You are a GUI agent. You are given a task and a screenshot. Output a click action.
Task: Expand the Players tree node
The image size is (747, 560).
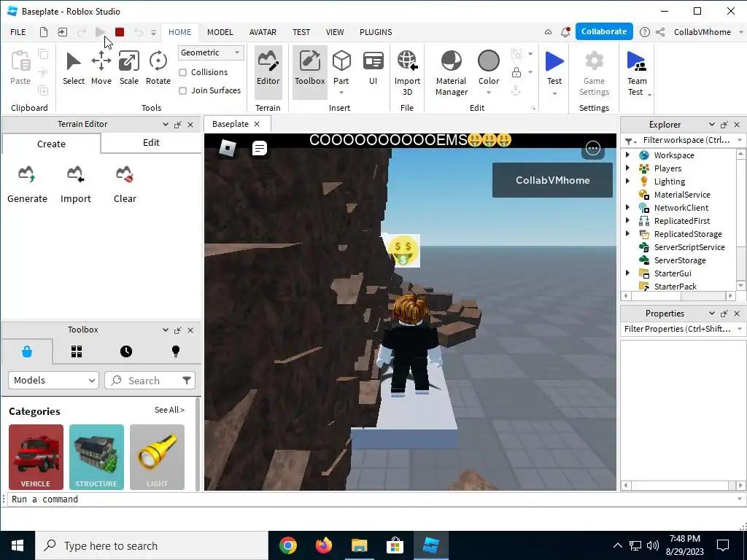pyautogui.click(x=627, y=168)
